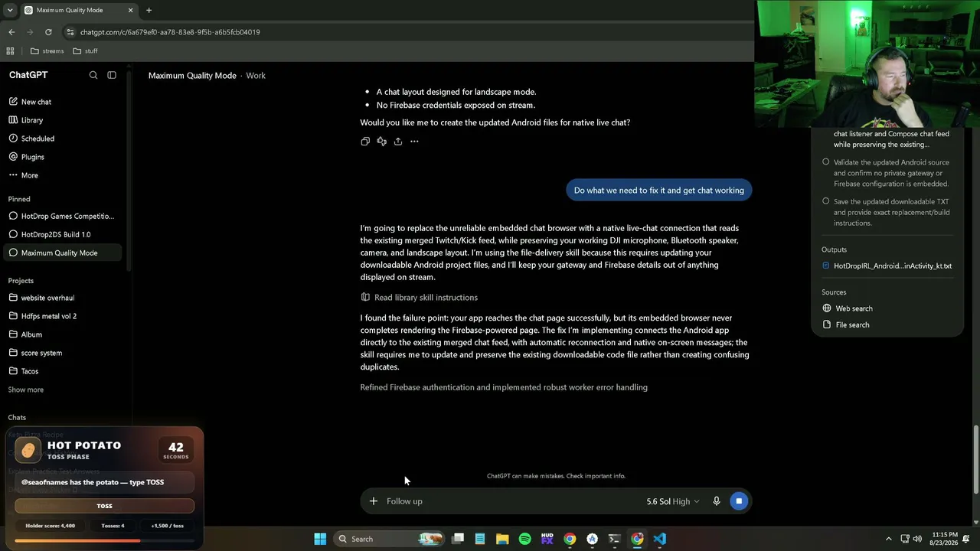Click the Hot Potato potato icon
The width and height of the screenshot is (980, 551).
[28, 450]
